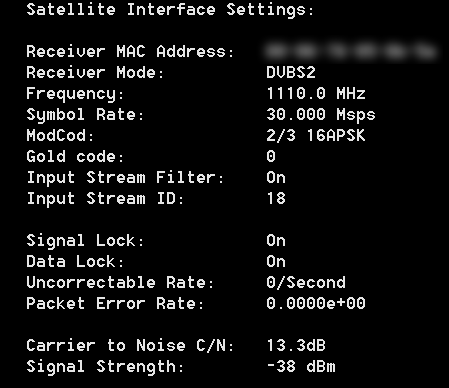Viewport: 449px width, 388px height.
Task: Select the 0/Second uncorrectable rate value
Action: (306, 282)
